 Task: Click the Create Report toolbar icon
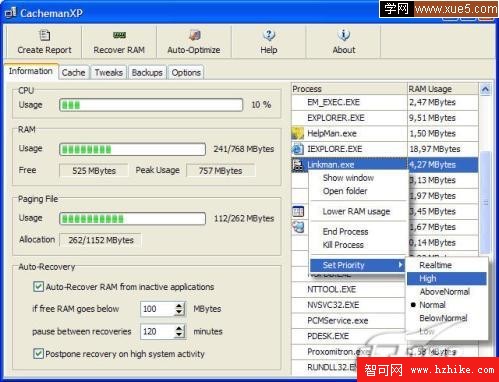tap(44, 35)
